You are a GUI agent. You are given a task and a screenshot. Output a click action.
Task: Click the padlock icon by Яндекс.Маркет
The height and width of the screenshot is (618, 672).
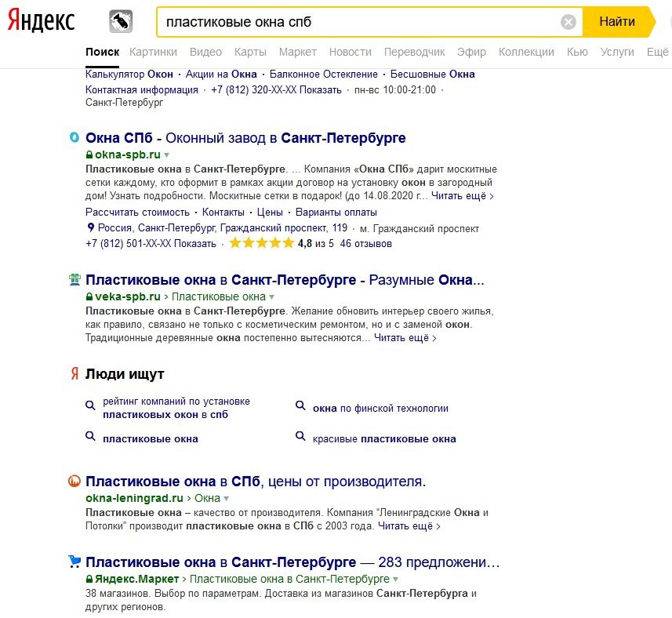click(89, 579)
